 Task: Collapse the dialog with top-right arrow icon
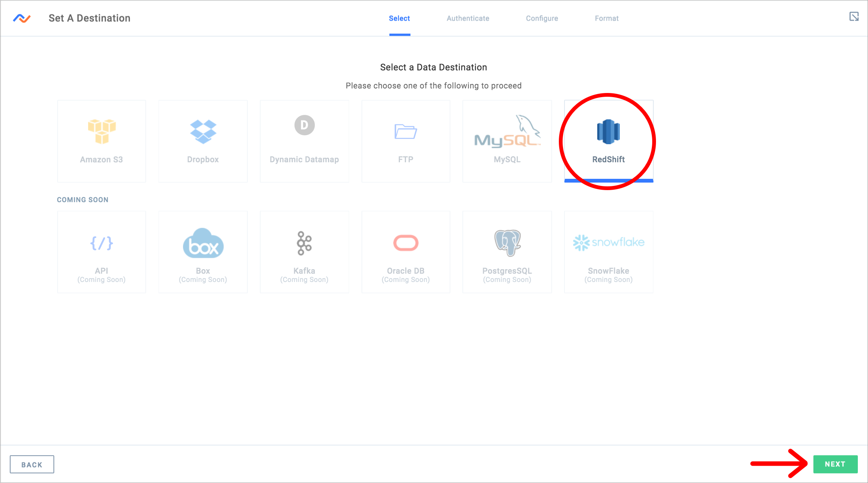point(854,17)
